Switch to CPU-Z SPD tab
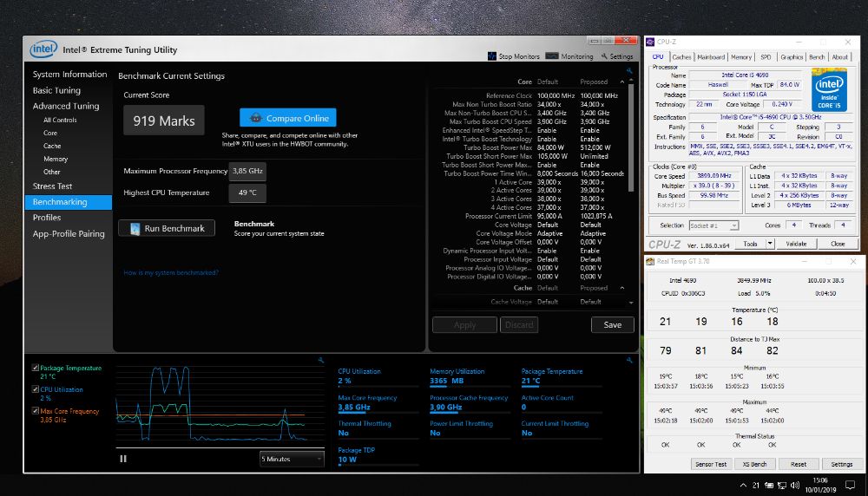 point(766,57)
